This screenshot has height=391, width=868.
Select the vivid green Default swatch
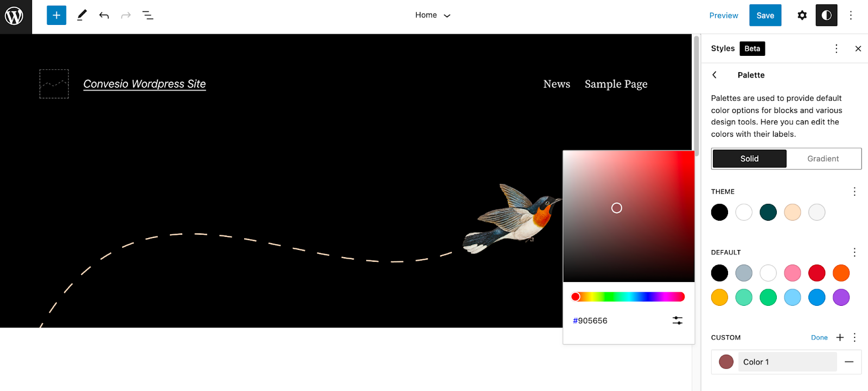click(768, 297)
